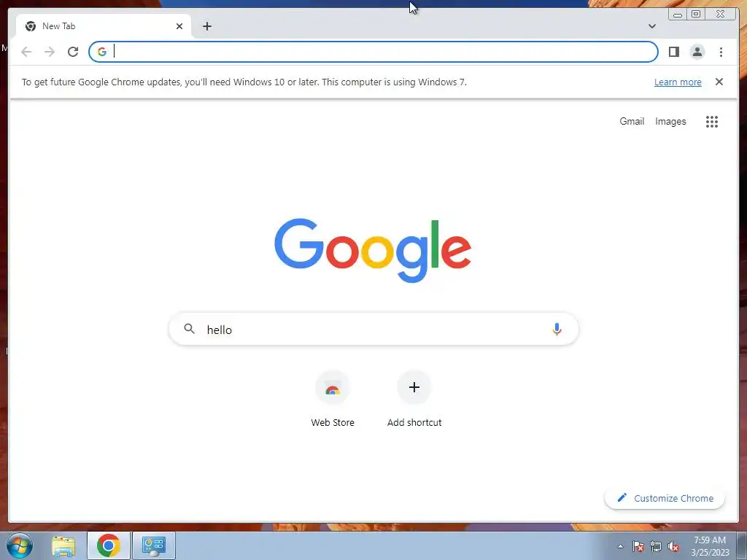The height and width of the screenshot is (560, 747).
Task: Click the Chrome taskbar icon
Action: click(109, 545)
